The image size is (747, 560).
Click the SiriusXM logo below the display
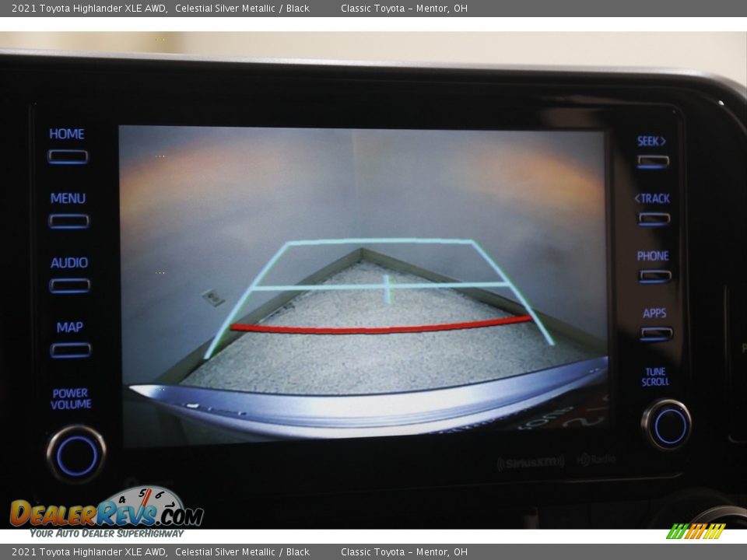[531, 463]
